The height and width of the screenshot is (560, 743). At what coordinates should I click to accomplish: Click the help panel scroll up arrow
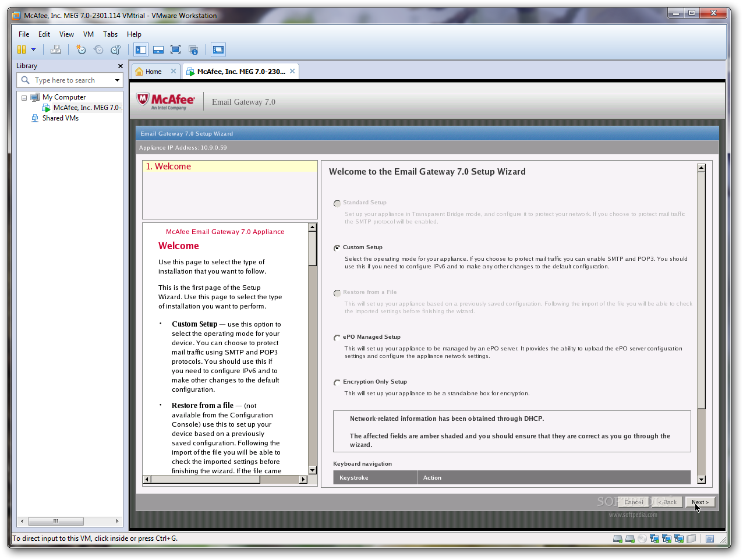pyautogui.click(x=313, y=228)
